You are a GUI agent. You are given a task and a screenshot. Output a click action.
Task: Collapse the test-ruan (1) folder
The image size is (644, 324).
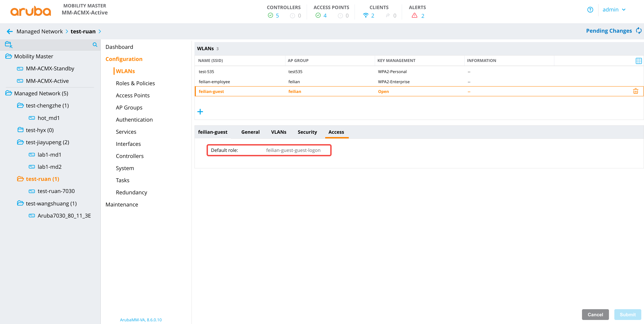pos(20,179)
